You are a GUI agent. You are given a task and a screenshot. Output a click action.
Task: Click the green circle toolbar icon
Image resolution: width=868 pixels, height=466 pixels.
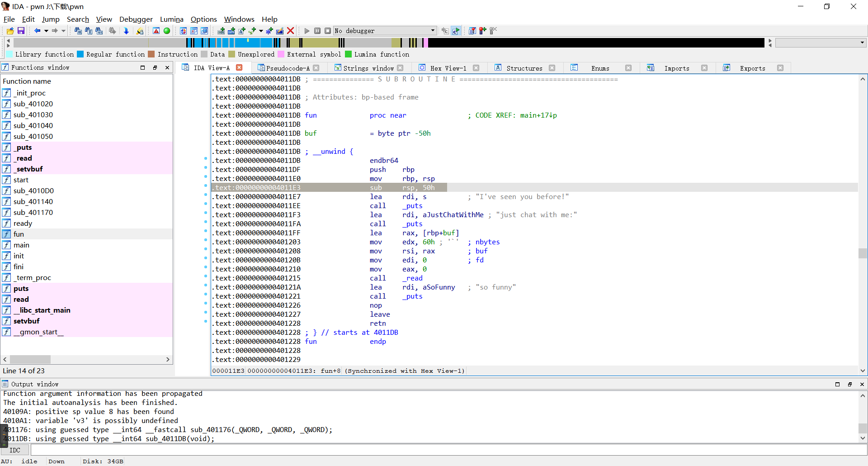tap(167, 31)
